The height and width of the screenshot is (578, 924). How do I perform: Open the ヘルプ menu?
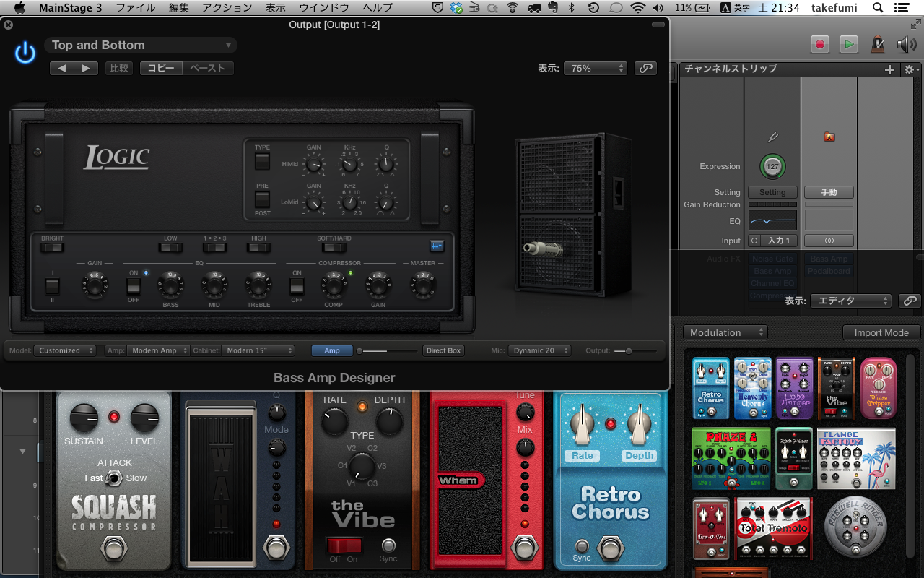tap(378, 8)
